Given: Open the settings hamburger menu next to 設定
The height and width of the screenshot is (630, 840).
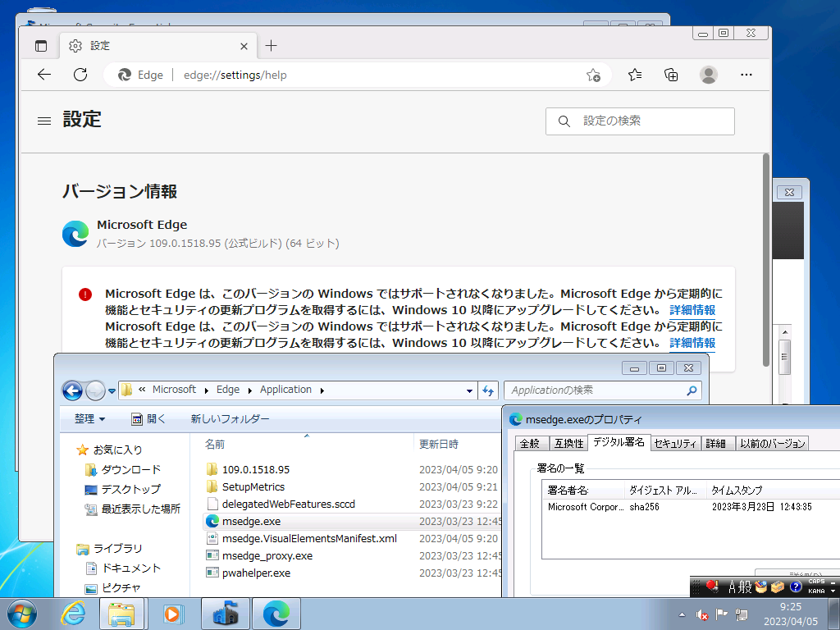Looking at the screenshot, I should pos(43,120).
